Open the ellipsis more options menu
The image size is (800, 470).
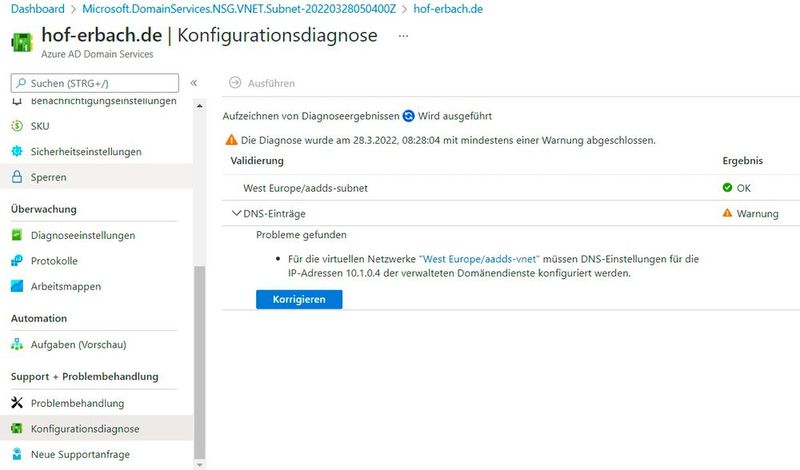(403, 36)
